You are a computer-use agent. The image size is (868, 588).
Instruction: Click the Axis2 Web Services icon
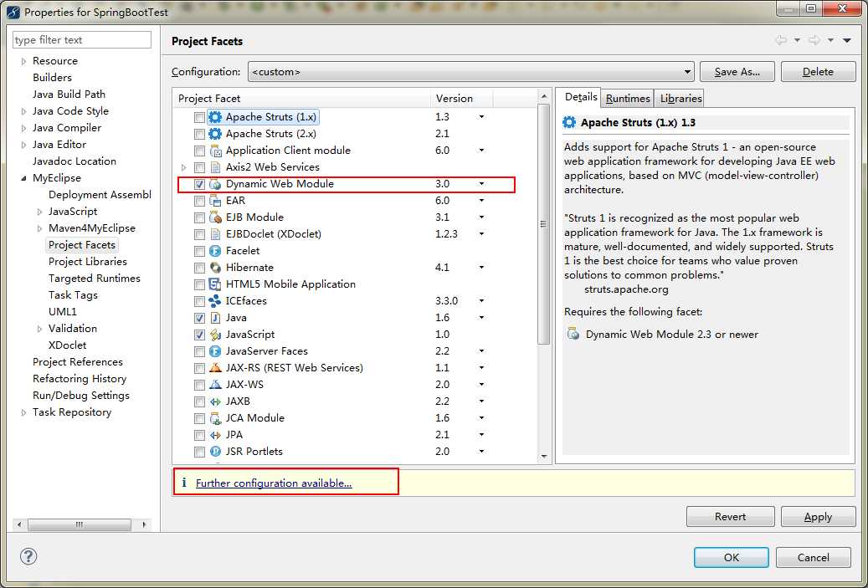pos(215,167)
